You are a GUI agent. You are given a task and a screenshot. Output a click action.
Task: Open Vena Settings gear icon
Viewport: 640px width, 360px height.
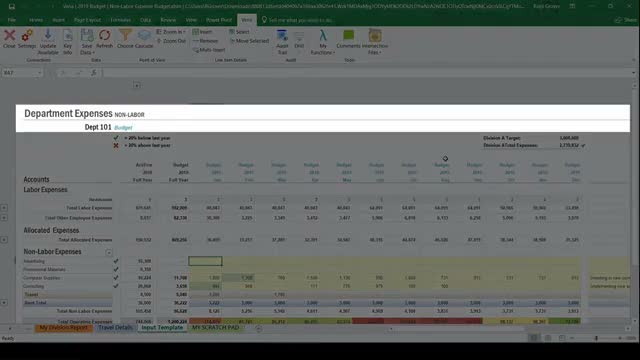pyautogui.click(x=27, y=36)
